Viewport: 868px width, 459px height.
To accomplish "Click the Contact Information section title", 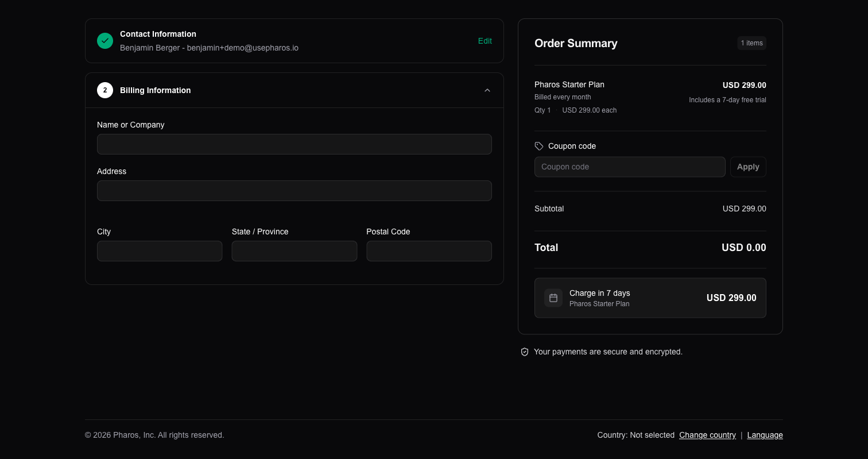I will coord(158,34).
